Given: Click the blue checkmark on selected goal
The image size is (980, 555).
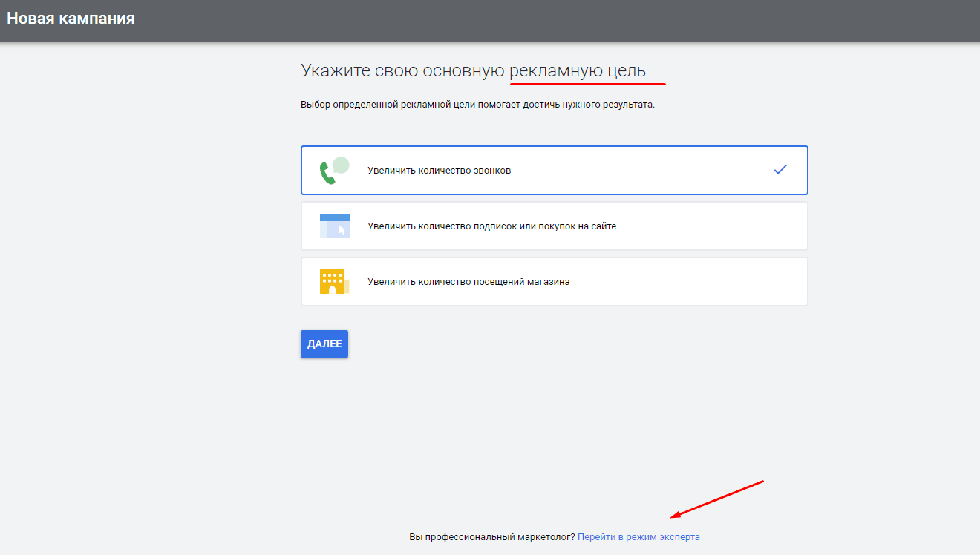Looking at the screenshot, I should (x=780, y=170).
